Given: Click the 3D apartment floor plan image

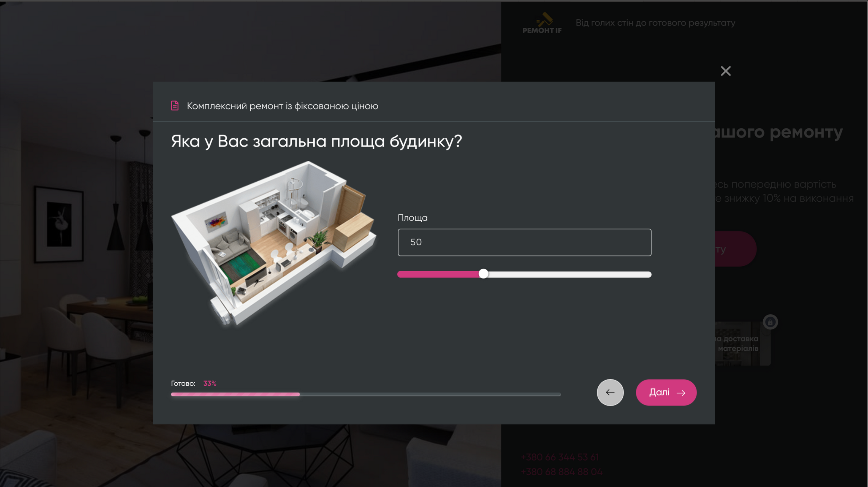Looking at the screenshot, I should point(274,243).
